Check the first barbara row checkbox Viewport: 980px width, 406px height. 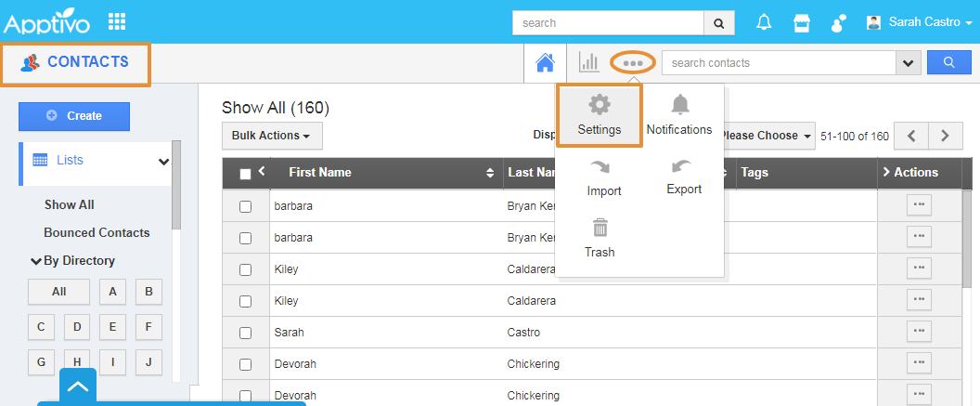[x=245, y=206]
